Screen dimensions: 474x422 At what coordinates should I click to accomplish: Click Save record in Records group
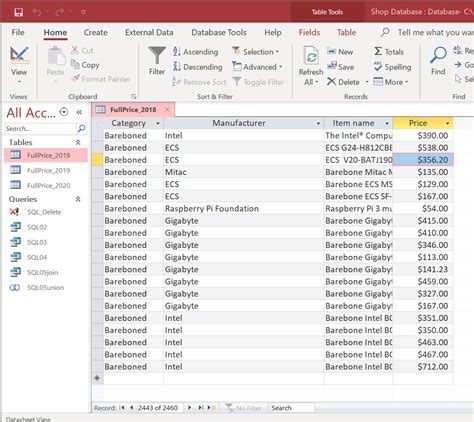click(x=340, y=67)
